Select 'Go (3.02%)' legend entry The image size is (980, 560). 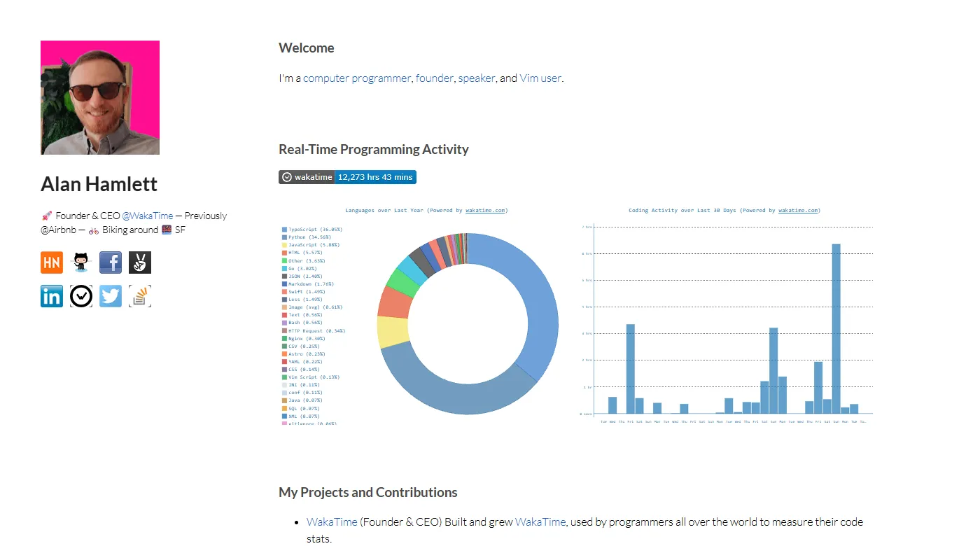[299, 268]
